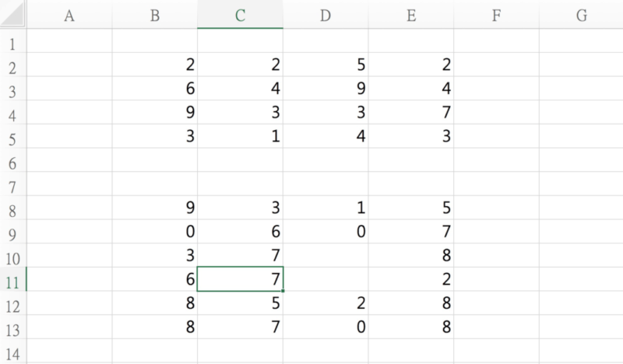The image size is (623, 364).
Task: Select row 11 using its header
Action: pyautogui.click(x=12, y=280)
